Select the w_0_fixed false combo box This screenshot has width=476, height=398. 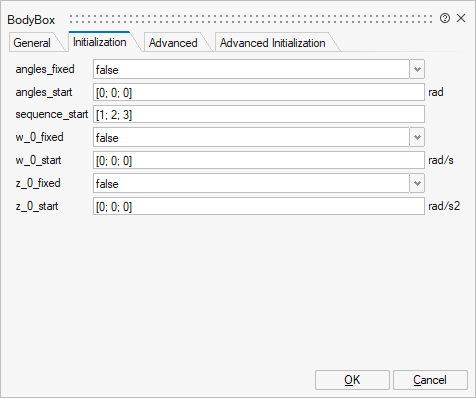[251, 137]
